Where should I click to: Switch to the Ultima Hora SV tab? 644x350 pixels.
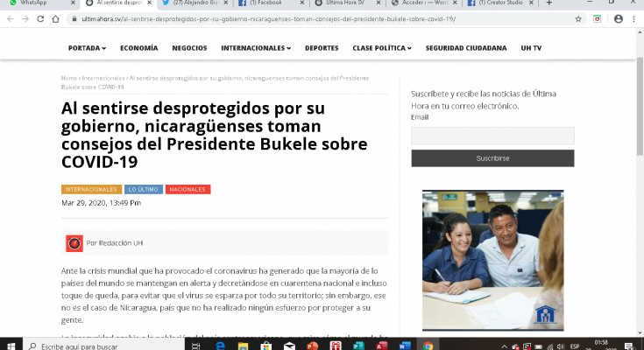pos(349,3)
